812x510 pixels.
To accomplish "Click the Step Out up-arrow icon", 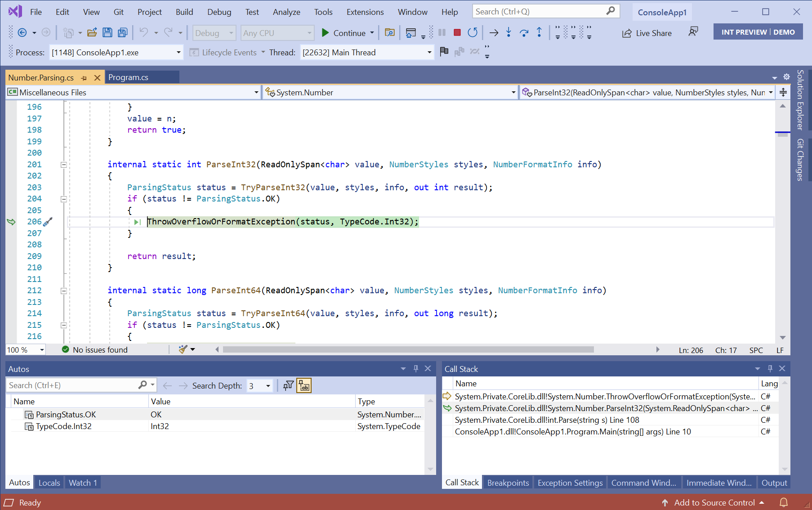I will tap(539, 32).
